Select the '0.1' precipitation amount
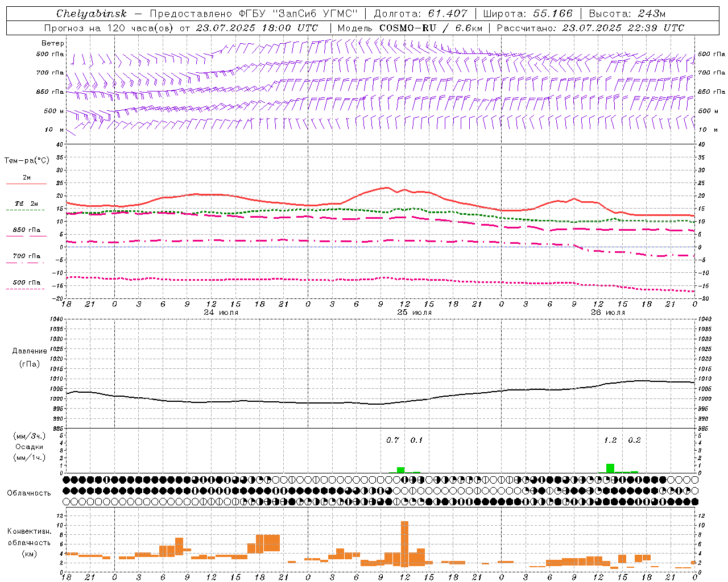The width and height of the screenshot is (728, 582). 417,440
